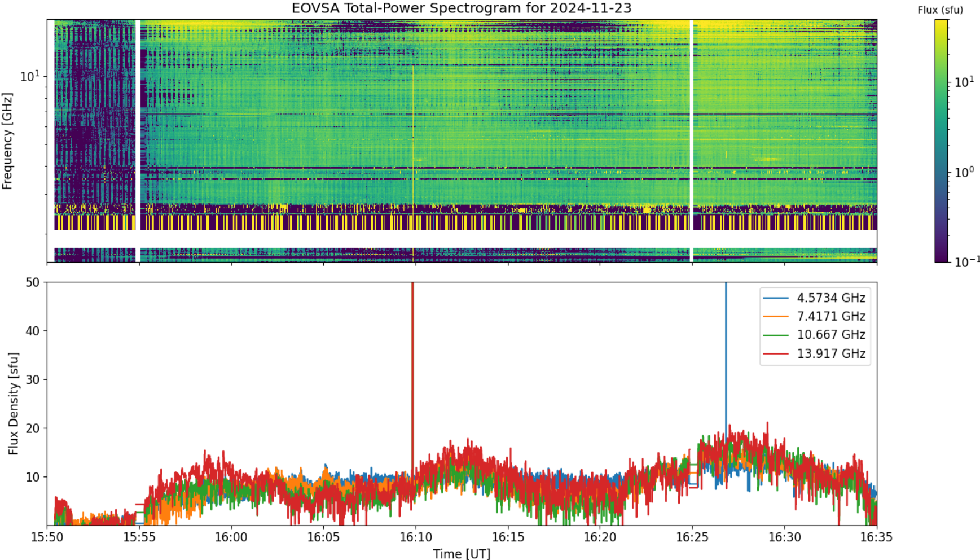The width and height of the screenshot is (980, 560).
Task: Click the colorbar 10¹ tick label
Action: click(x=964, y=82)
